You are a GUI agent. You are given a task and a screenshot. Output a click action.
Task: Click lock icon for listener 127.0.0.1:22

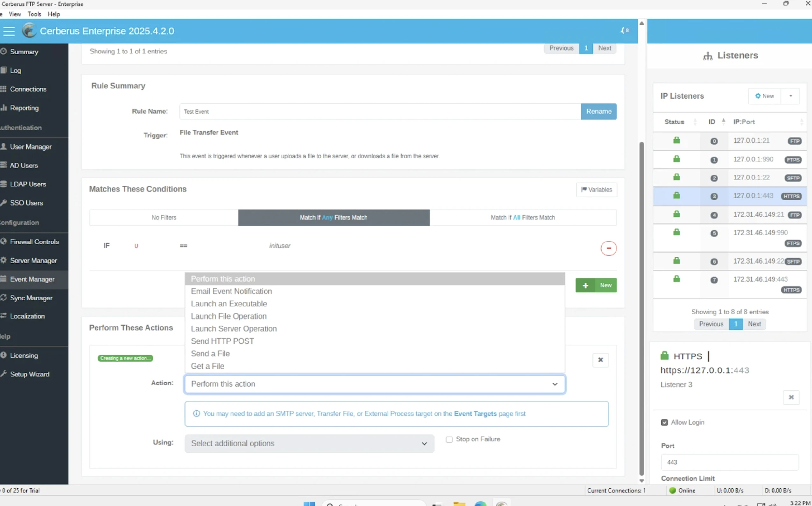point(676,177)
